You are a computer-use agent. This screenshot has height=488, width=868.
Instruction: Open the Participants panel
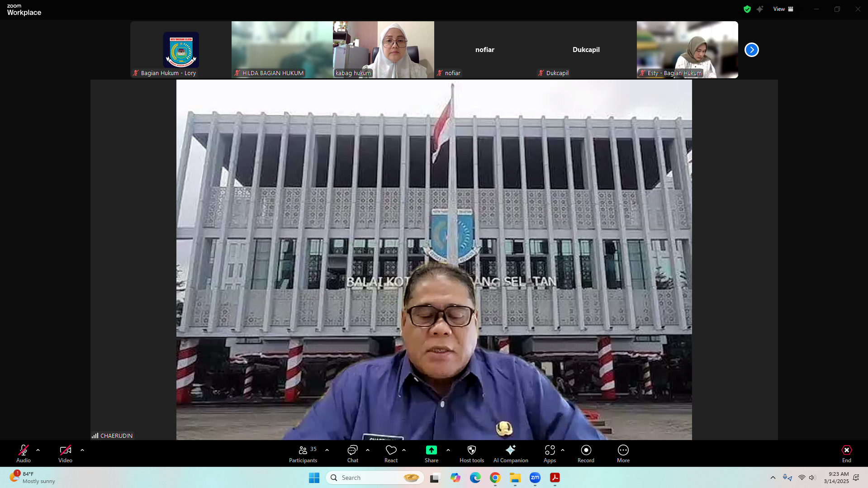(303, 454)
